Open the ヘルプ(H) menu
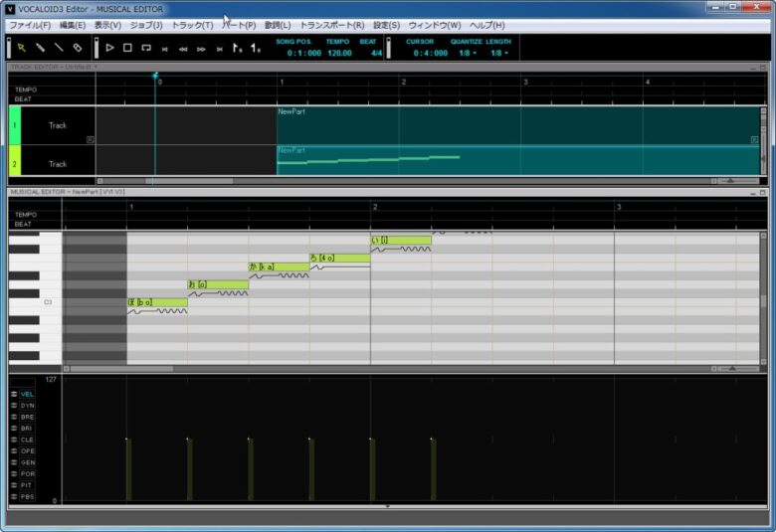Image resolution: width=776 pixels, height=532 pixels. click(486, 25)
